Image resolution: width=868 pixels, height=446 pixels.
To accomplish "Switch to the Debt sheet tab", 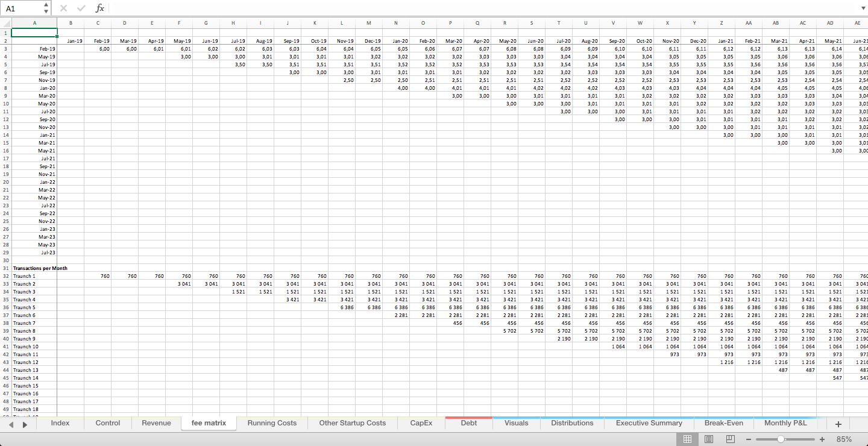I will tap(468, 423).
